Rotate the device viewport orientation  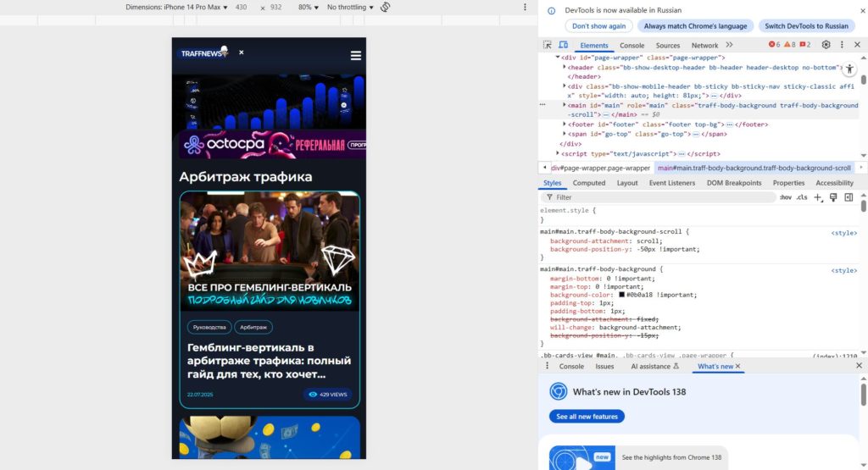click(386, 7)
